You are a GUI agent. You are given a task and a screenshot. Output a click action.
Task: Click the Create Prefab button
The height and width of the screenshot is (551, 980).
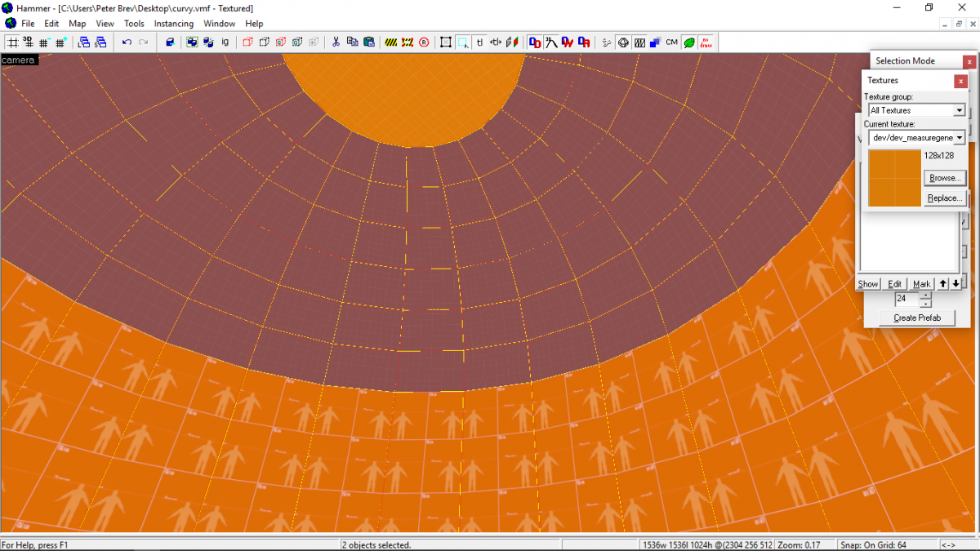pos(916,318)
